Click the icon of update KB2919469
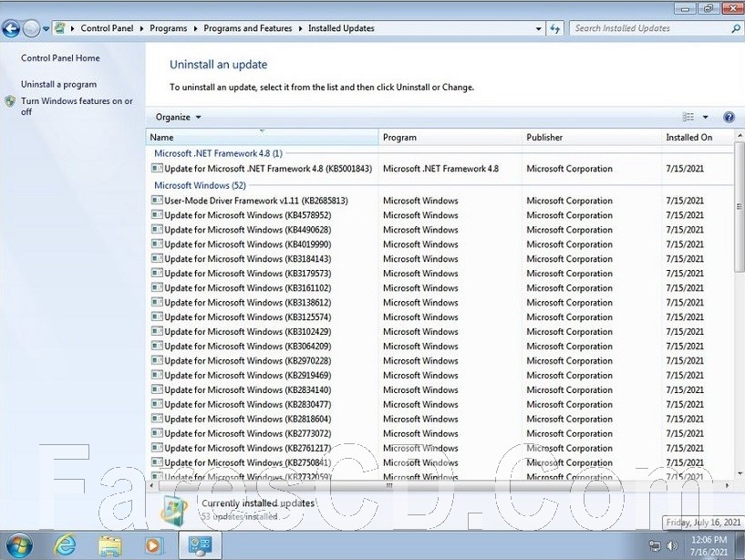745x560 pixels. (x=157, y=375)
